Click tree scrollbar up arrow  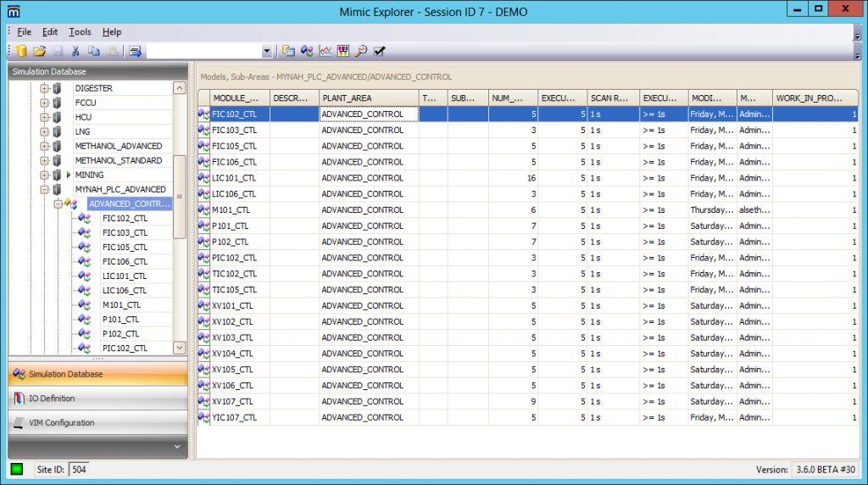pyautogui.click(x=180, y=88)
